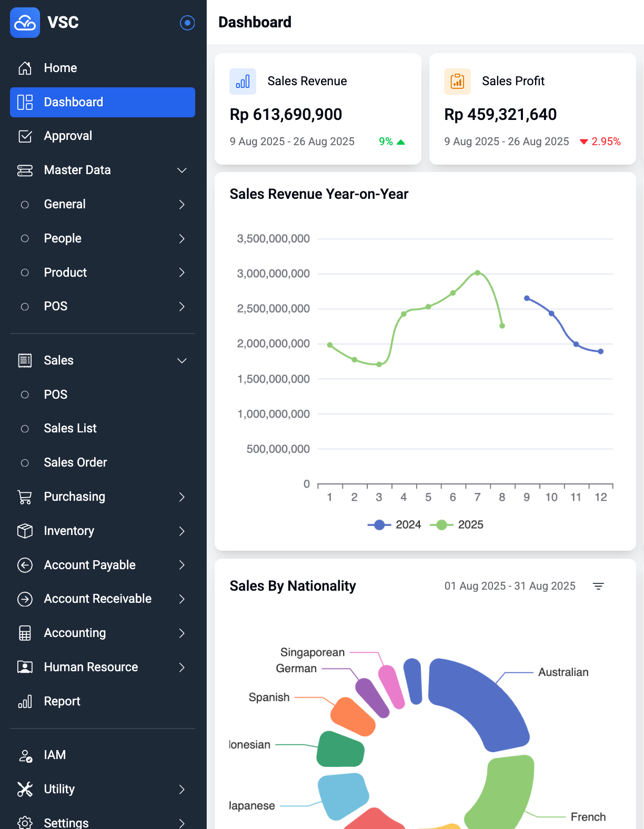Click the Sales Profit clipboard icon

[457, 82]
